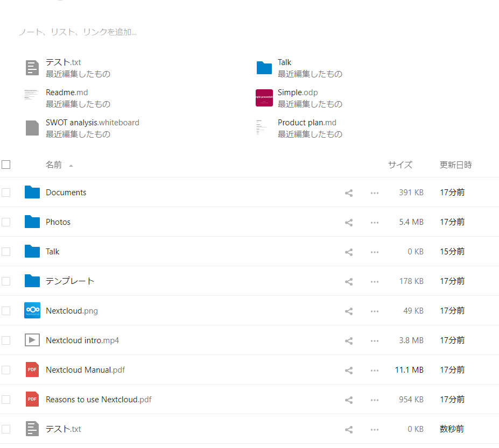Open more actions for Reasons to use Nextcloud.pdf

click(x=375, y=400)
